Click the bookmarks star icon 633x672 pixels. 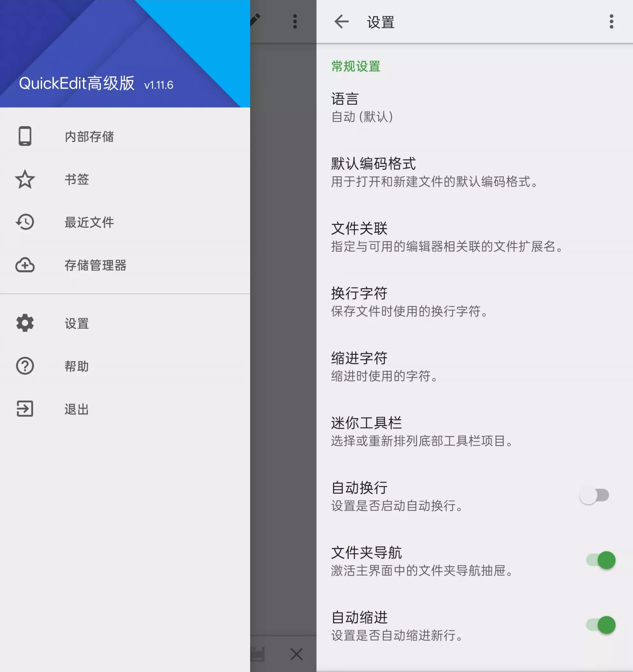point(25,179)
